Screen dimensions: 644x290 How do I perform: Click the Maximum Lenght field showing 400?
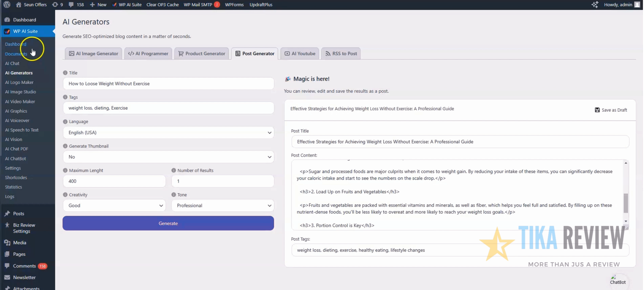(x=114, y=181)
